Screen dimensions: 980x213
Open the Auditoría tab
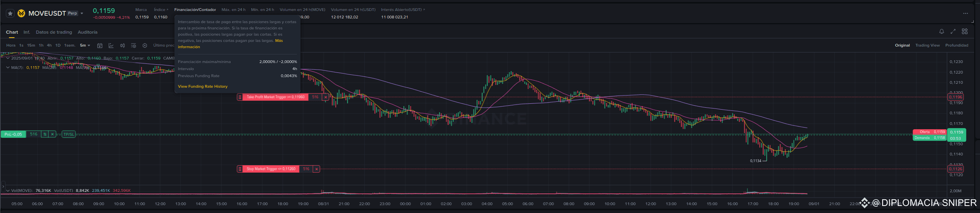pyautogui.click(x=88, y=32)
